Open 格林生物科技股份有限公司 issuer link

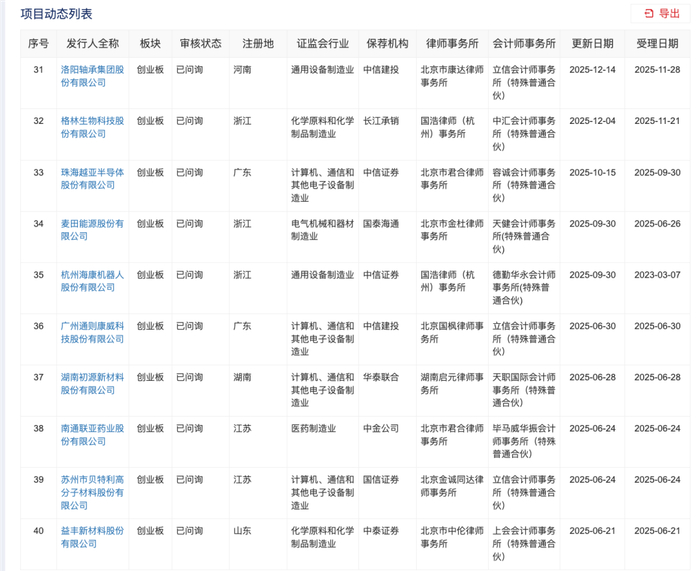click(x=92, y=127)
